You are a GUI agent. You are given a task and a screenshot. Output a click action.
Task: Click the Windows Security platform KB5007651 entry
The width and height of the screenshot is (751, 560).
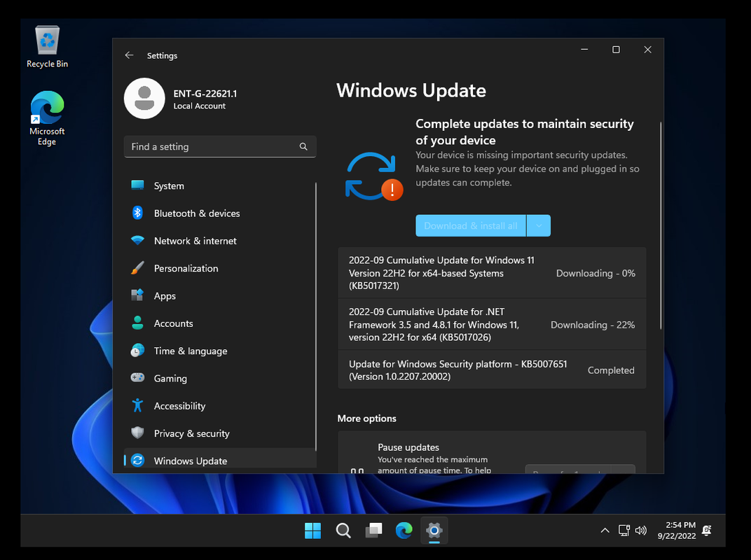coord(492,370)
